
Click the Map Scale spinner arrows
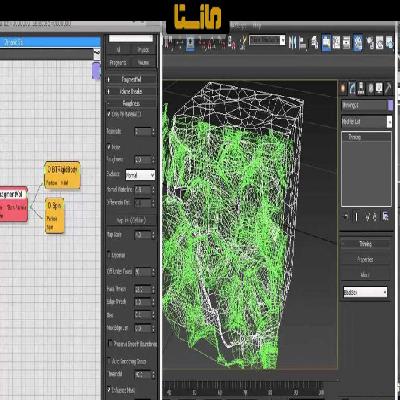click(153, 235)
